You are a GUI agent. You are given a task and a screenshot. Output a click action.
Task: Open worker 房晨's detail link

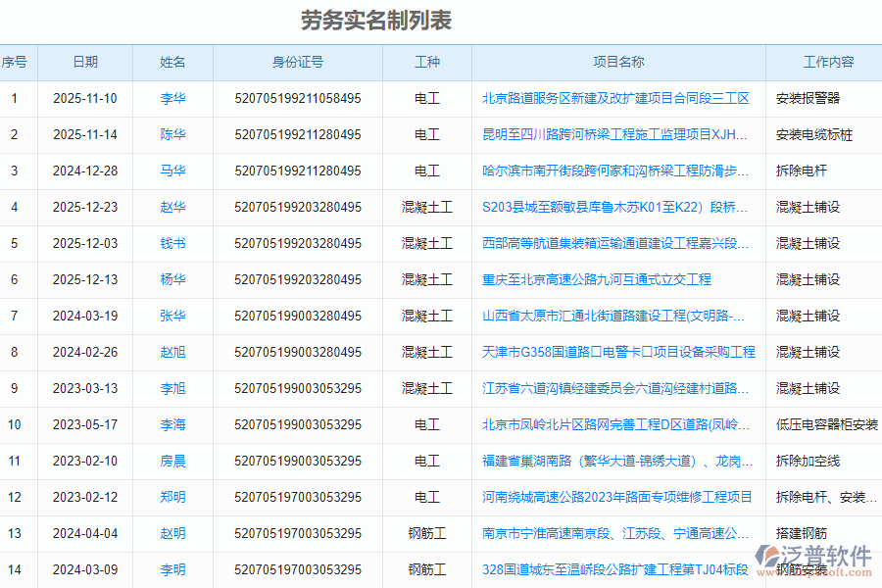[x=172, y=461]
